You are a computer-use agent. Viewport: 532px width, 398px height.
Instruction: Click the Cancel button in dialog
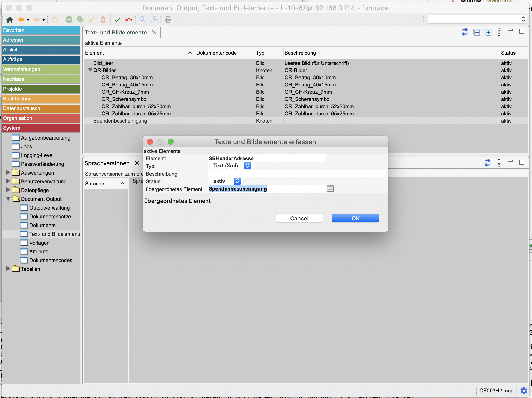pyautogui.click(x=299, y=218)
